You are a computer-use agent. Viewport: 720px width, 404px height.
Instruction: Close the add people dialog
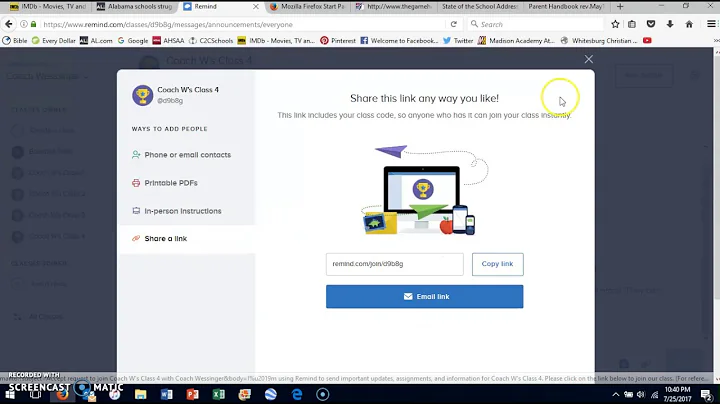click(x=589, y=59)
